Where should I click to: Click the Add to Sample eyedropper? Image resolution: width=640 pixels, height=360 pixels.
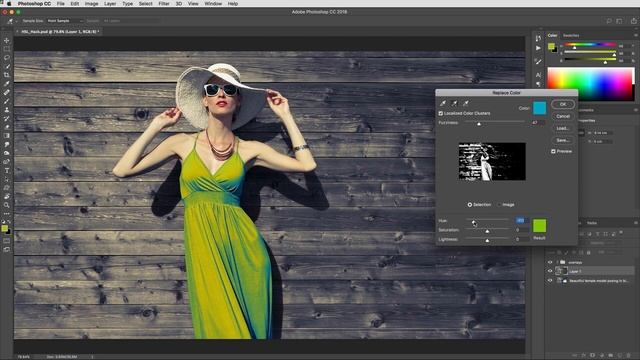pyautogui.click(x=454, y=103)
